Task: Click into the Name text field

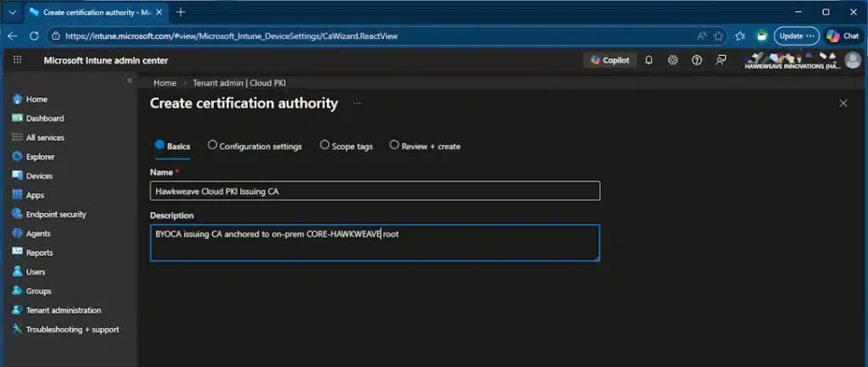Action: click(375, 192)
